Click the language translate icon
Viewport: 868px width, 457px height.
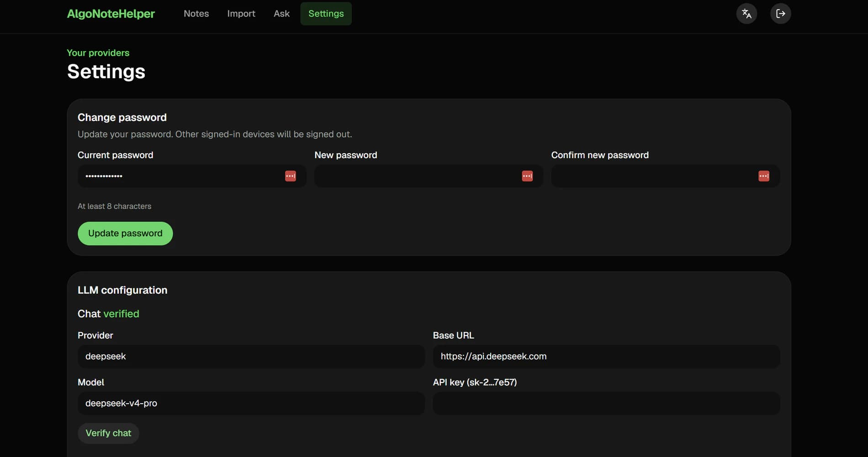click(746, 13)
